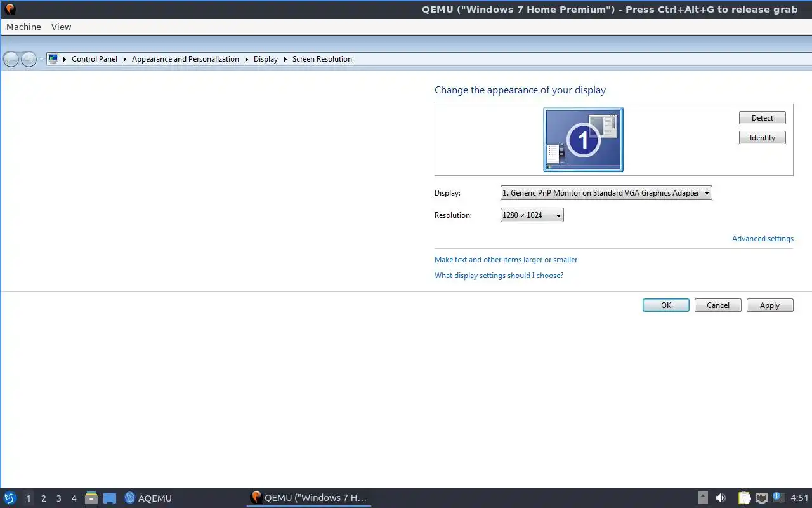Open the Machine menu in QEMU

point(23,27)
